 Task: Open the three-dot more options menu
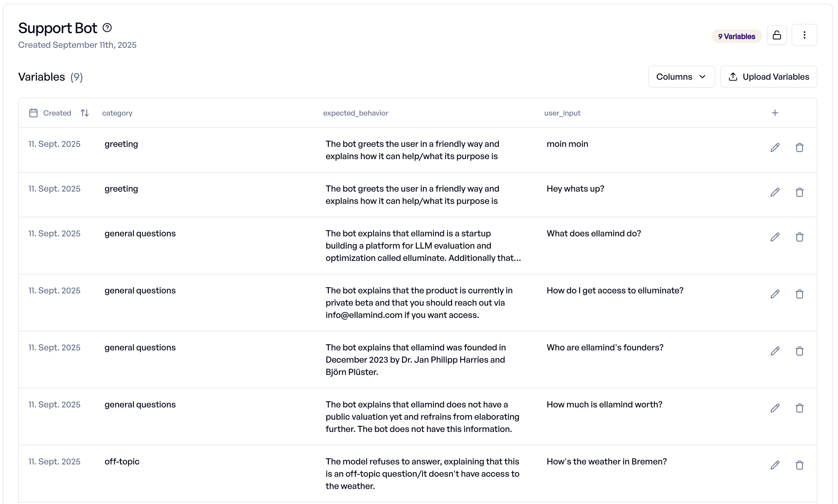coord(804,35)
